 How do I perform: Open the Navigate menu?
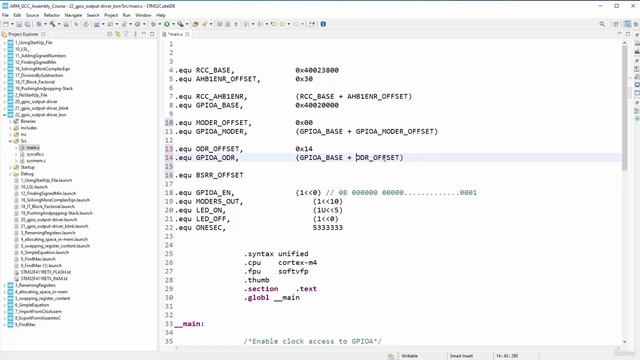click(x=73, y=15)
